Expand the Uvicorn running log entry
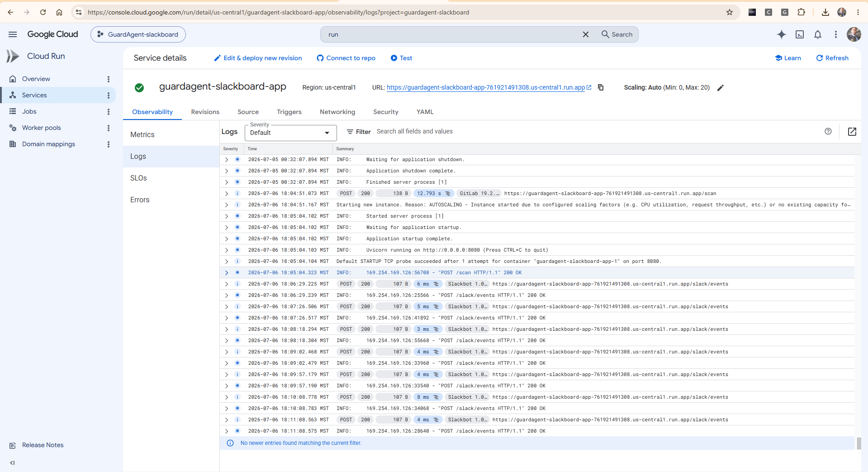868x472 pixels. (x=227, y=250)
